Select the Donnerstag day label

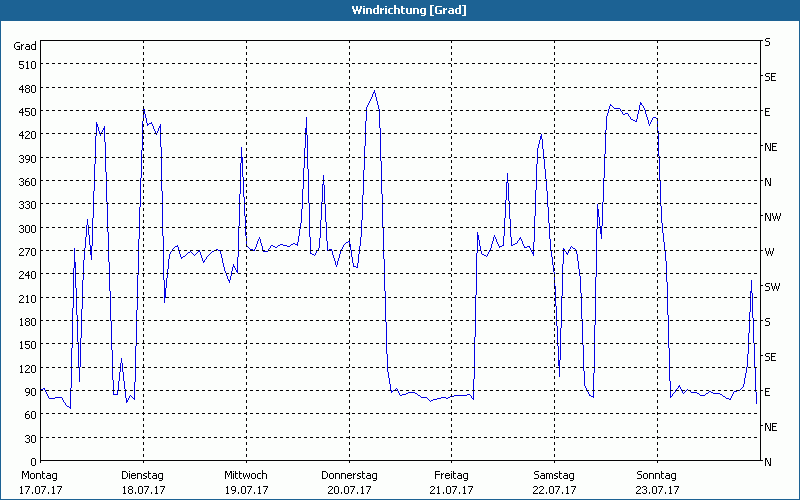(349, 475)
